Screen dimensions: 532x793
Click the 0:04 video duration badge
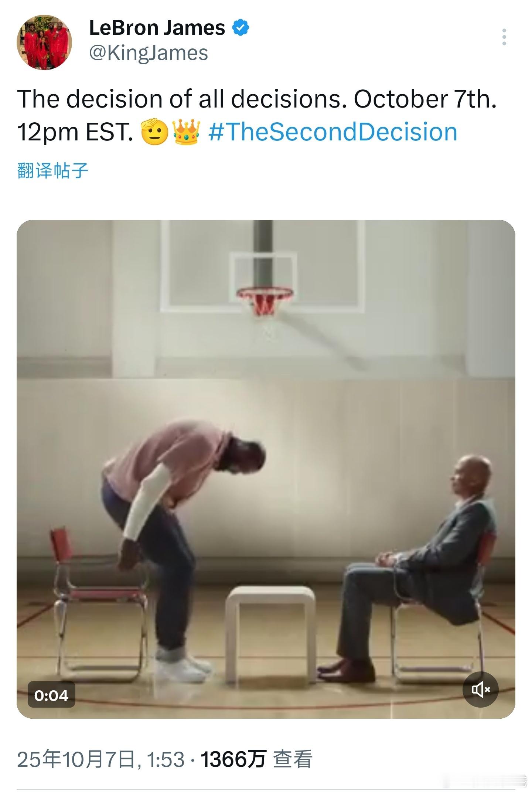(x=51, y=695)
